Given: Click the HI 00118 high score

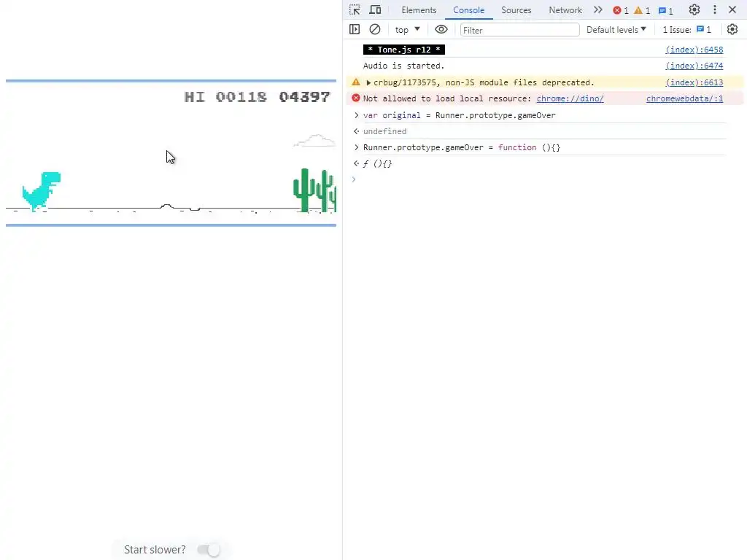Looking at the screenshot, I should coord(225,97).
